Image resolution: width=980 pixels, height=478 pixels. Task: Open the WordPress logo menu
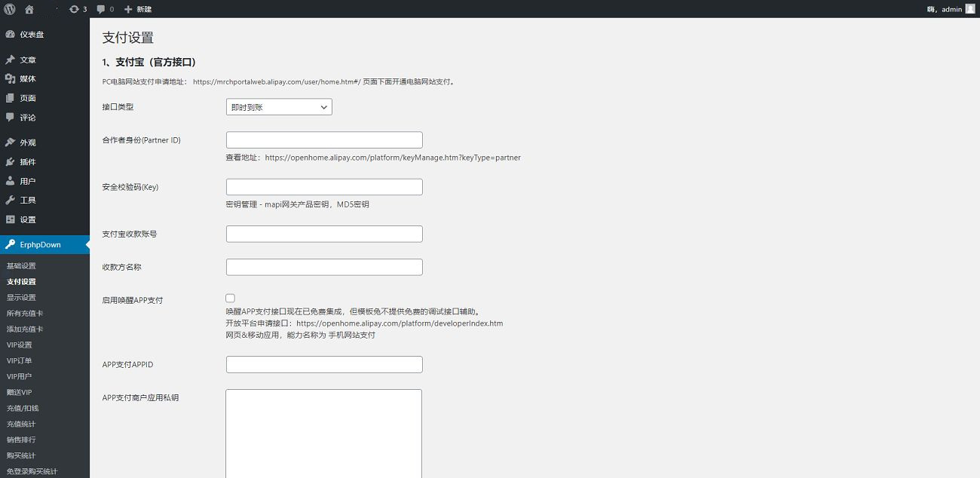point(10,9)
